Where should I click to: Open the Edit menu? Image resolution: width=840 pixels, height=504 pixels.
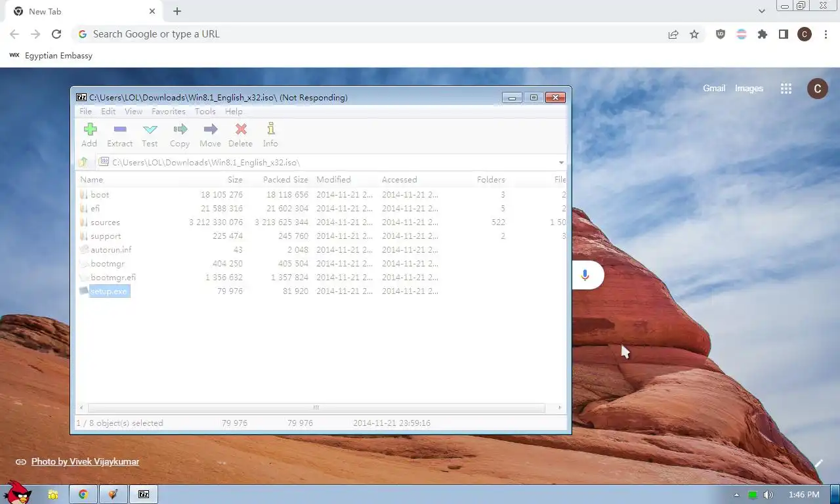click(108, 112)
